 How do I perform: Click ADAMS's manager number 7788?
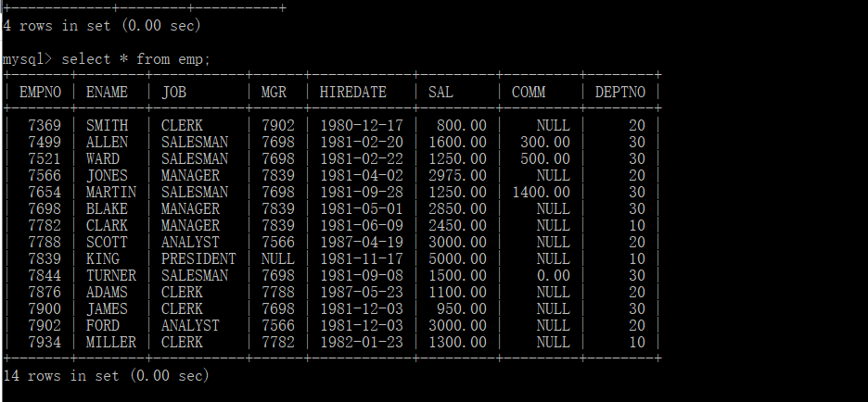point(278,292)
